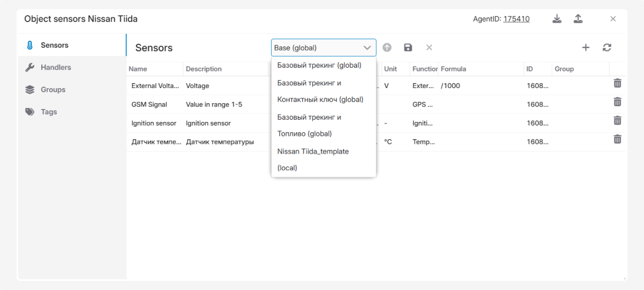This screenshot has width=644, height=290.
Task: Delete the External Voltage sensor
Action: pyautogui.click(x=617, y=83)
